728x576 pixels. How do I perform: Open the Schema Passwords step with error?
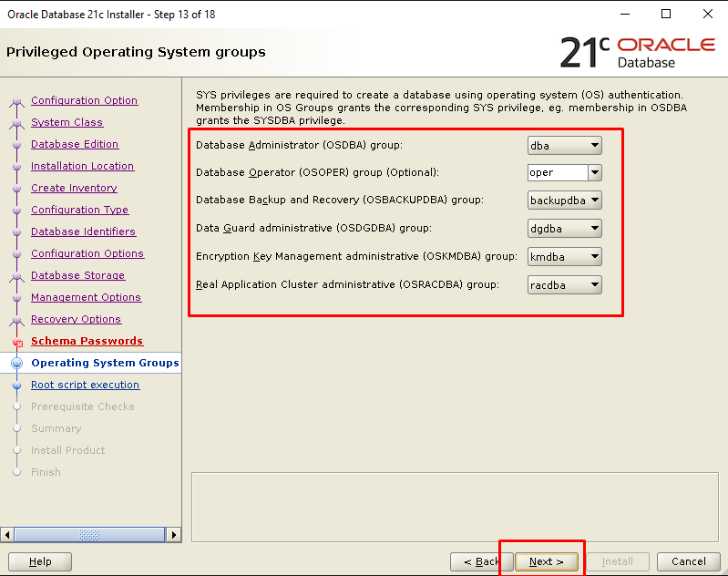pos(87,341)
